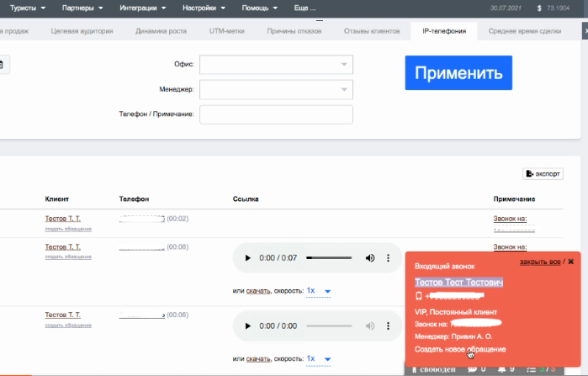This screenshot has height=376, width=588.
Task: Open more options on first audio player
Action: [388, 257]
